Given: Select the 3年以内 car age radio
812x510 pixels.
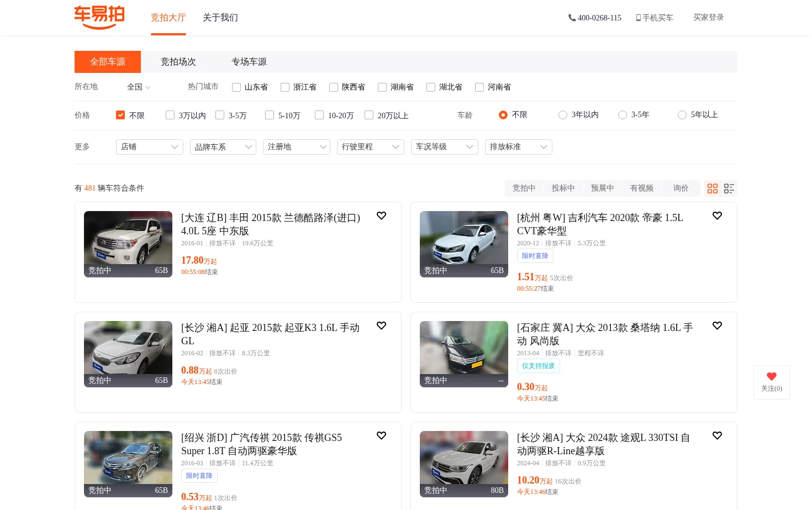Looking at the screenshot, I should pyautogui.click(x=563, y=115).
